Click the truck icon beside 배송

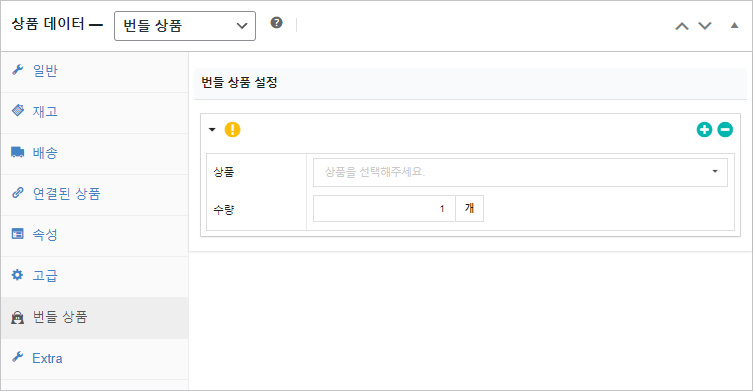[x=18, y=153]
